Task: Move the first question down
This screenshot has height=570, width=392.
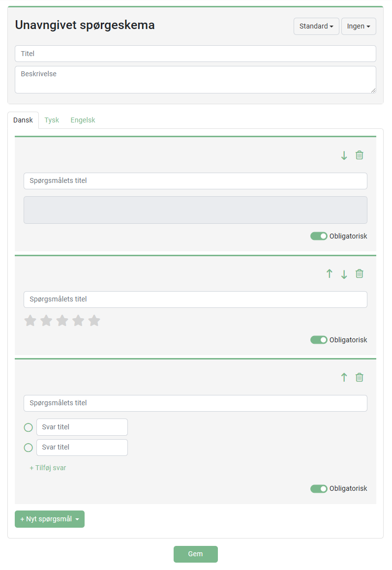Action: pos(344,155)
